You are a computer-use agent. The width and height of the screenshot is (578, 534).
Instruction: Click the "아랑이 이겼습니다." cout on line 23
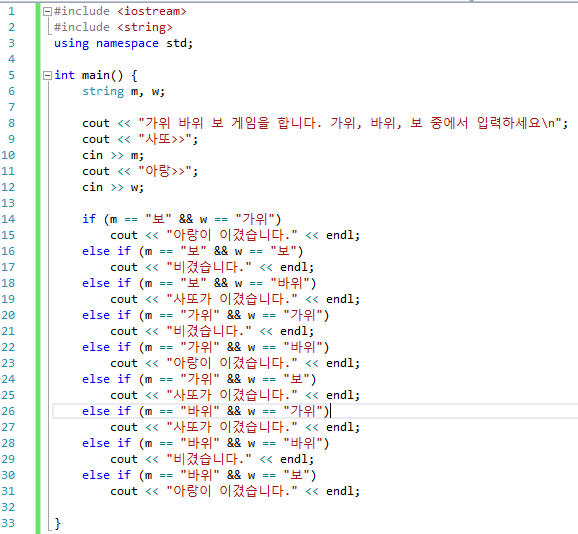click(x=235, y=363)
